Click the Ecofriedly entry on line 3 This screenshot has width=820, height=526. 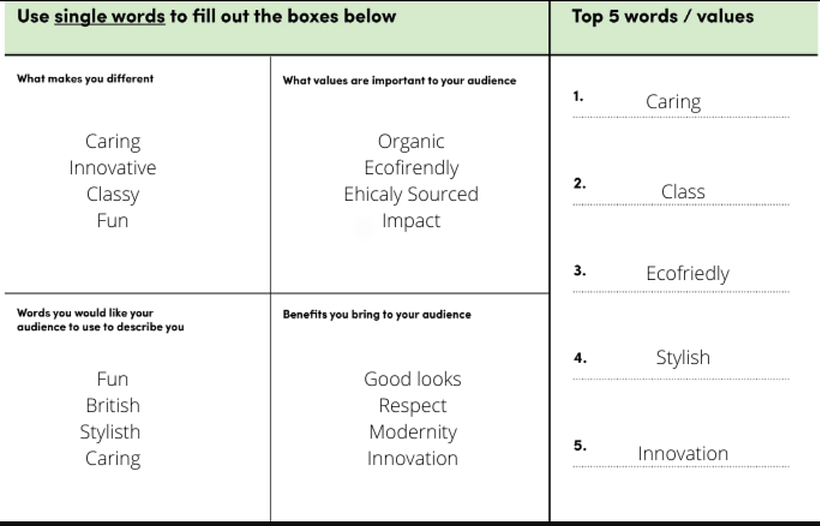coord(688,274)
